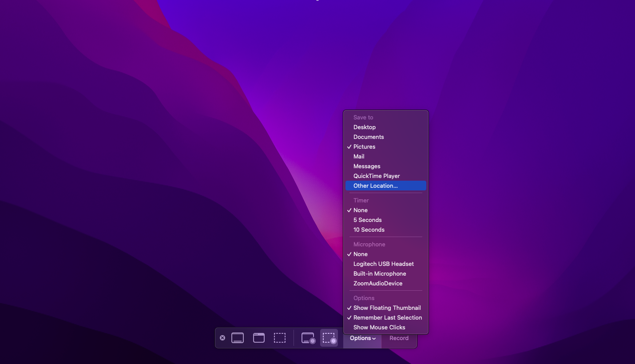Save screenshots to QuickTime Player
This screenshot has height=364, width=635.
377,176
